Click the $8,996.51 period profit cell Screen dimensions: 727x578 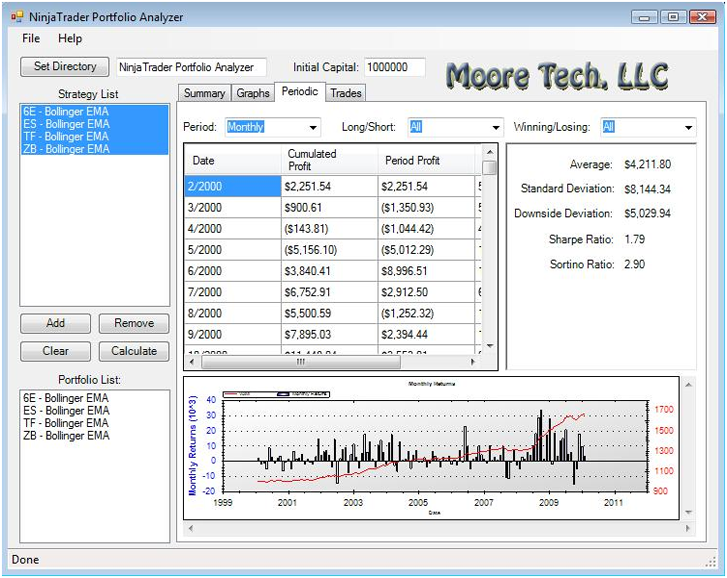pyautogui.click(x=427, y=271)
